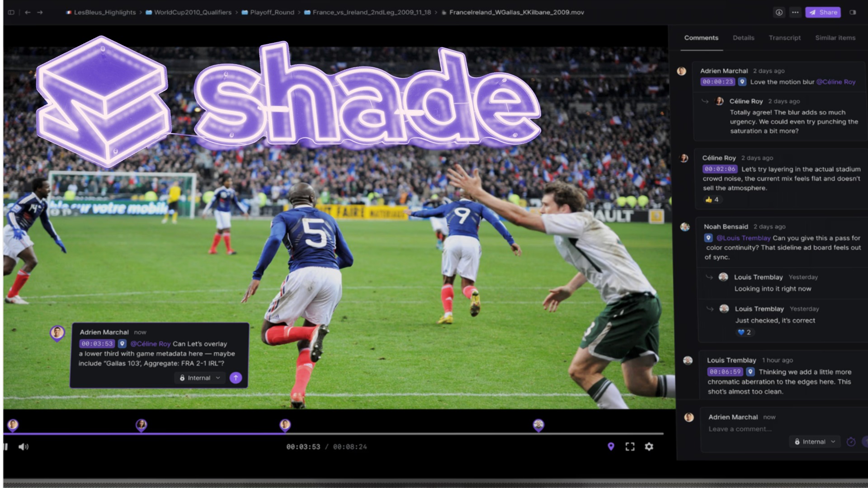
Task: Open the Details tab
Action: click(x=743, y=38)
